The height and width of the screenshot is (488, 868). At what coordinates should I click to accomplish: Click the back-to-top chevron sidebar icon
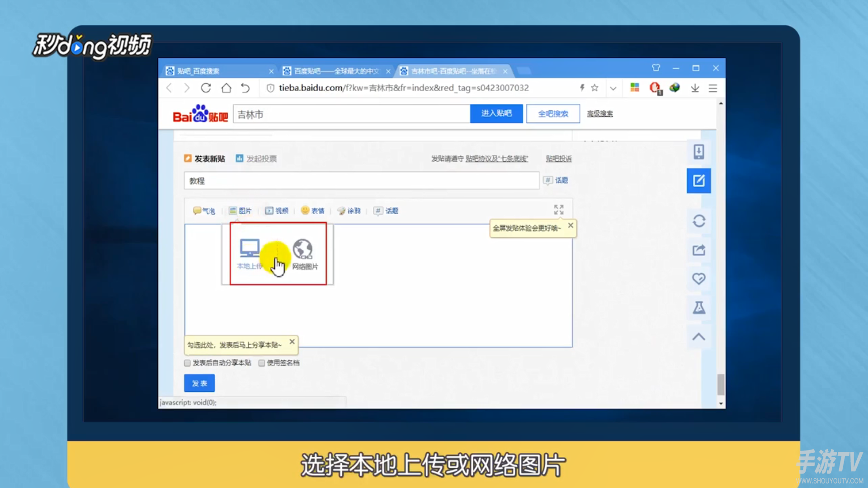pos(699,337)
